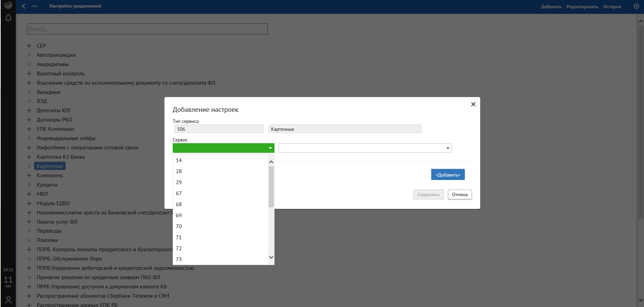Click История in the top bar
This screenshot has height=307, width=644.
612,7
